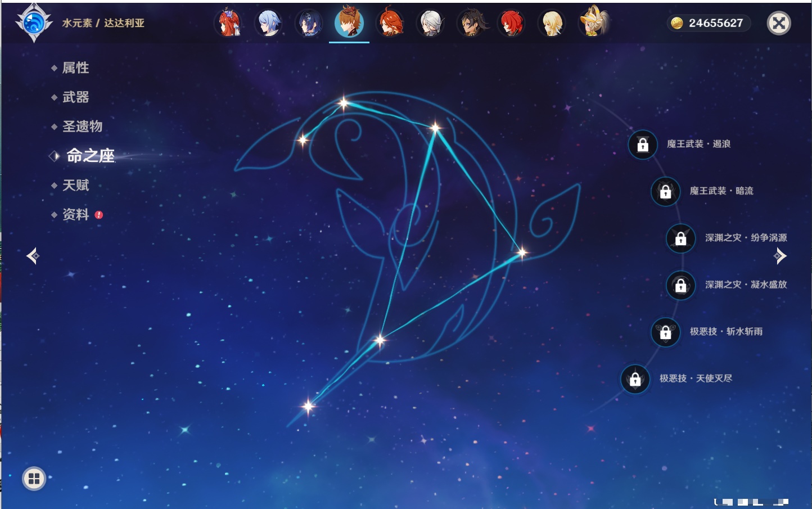
Task: Switch to the white-haired character portrait
Action: point(431,24)
